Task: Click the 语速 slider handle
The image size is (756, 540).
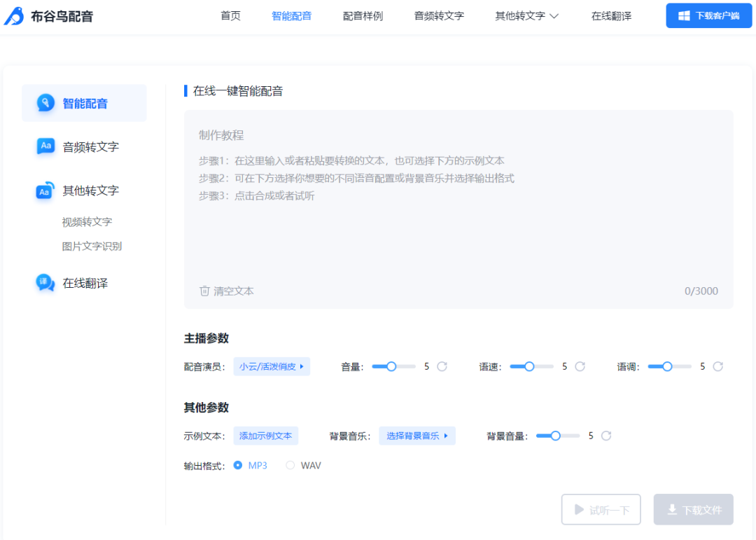Action: click(529, 367)
